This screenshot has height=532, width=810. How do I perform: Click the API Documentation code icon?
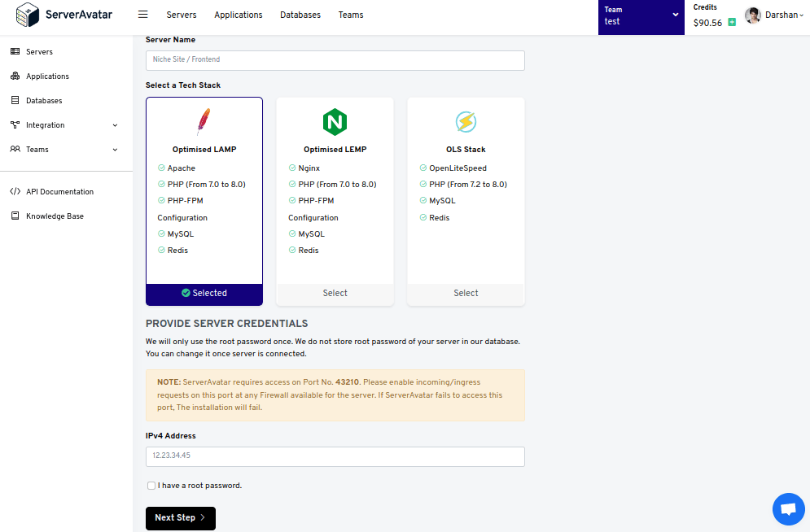(15, 191)
